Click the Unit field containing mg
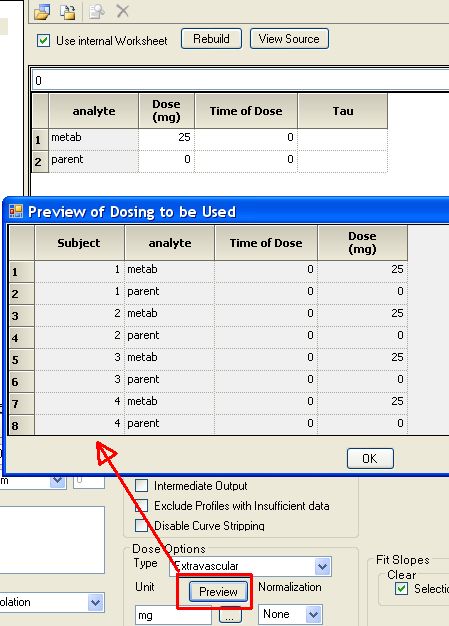Image resolution: width=449 pixels, height=626 pixels. [173, 615]
